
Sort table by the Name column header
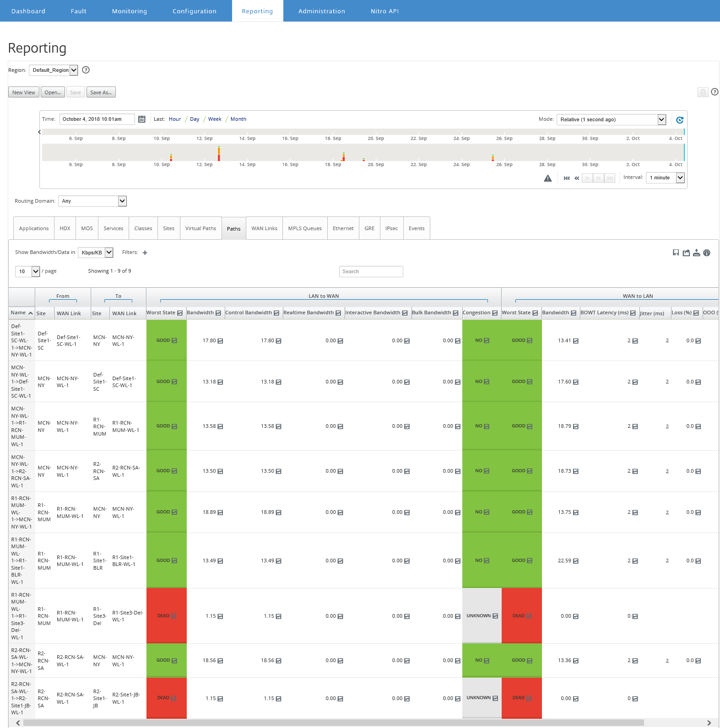[22, 313]
